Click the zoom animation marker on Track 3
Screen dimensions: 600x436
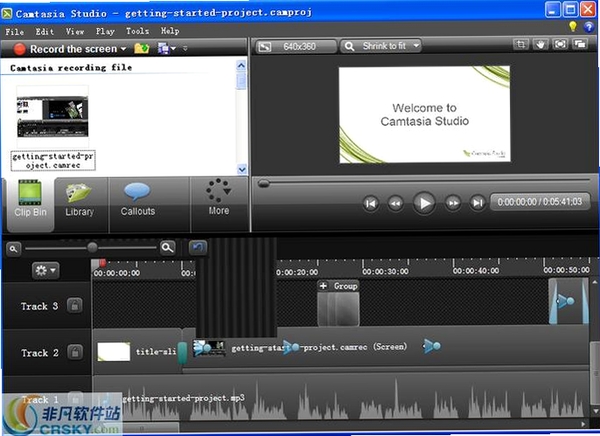(566, 301)
